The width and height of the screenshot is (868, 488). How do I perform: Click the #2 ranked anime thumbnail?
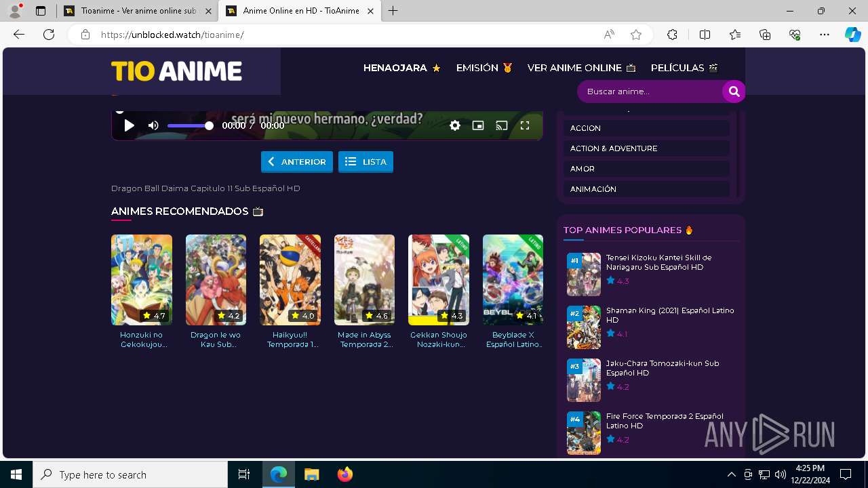pos(584,327)
